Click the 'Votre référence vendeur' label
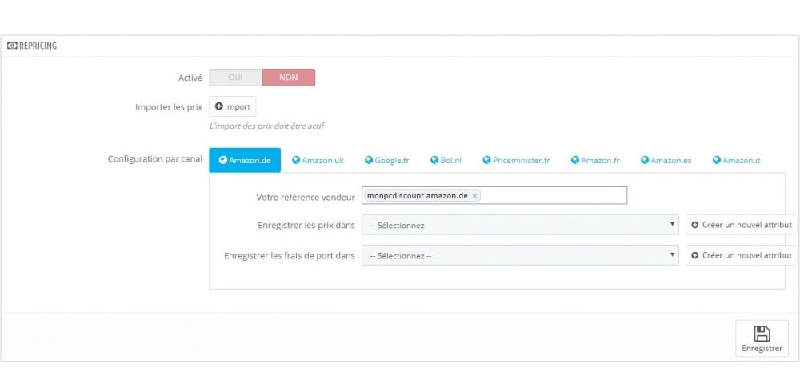This screenshot has height=380, width=800. coord(306,197)
